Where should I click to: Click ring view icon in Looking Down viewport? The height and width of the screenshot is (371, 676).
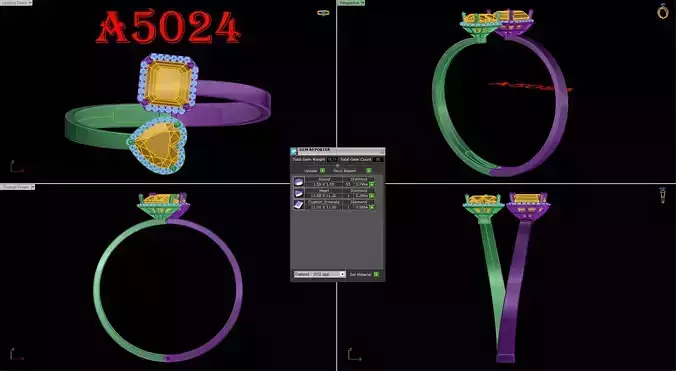click(323, 13)
